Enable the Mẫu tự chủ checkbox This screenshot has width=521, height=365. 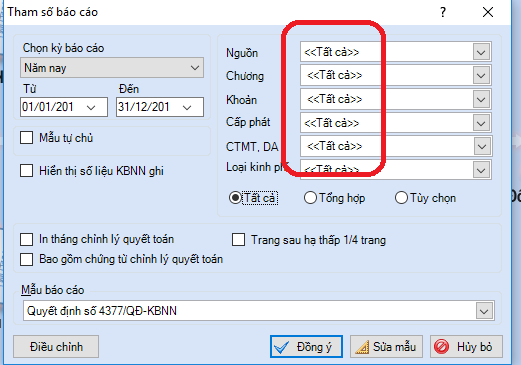[x=27, y=137]
